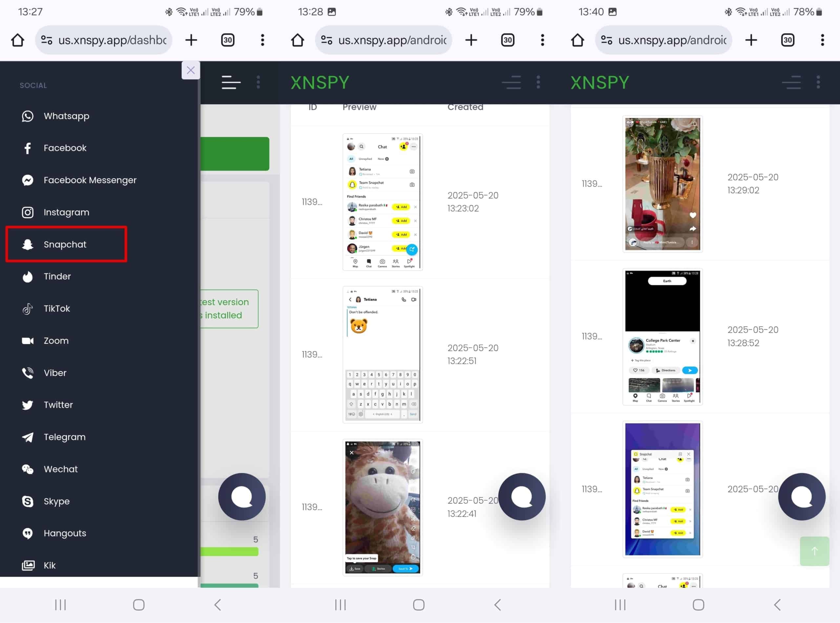Screen dimensions: 840x623
Task: Open new tab with plus in middle browser
Action: click(471, 40)
